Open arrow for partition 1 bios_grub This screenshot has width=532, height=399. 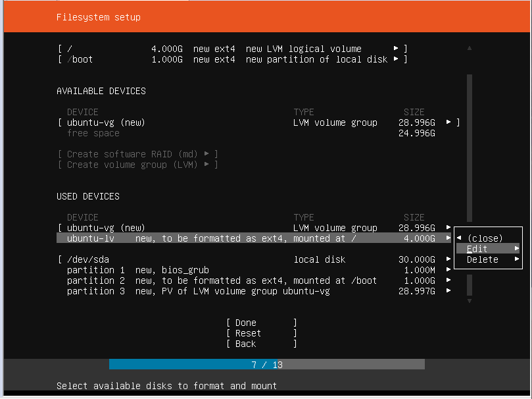(x=448, y=270)
